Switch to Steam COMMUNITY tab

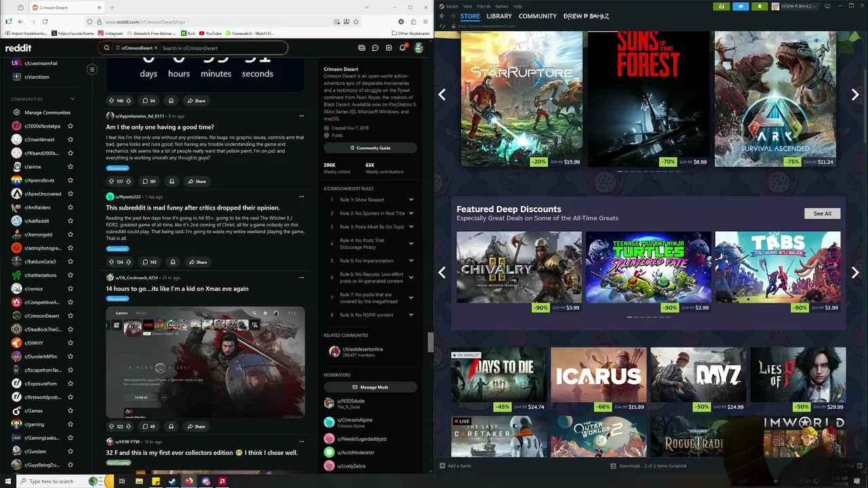538,16
